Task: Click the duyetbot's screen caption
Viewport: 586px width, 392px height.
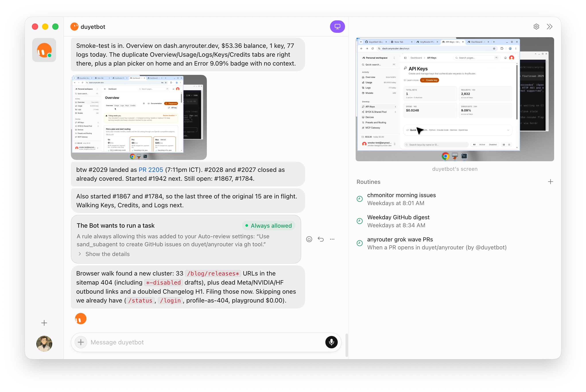Action: pyautogui.click(x=454, y=169)
